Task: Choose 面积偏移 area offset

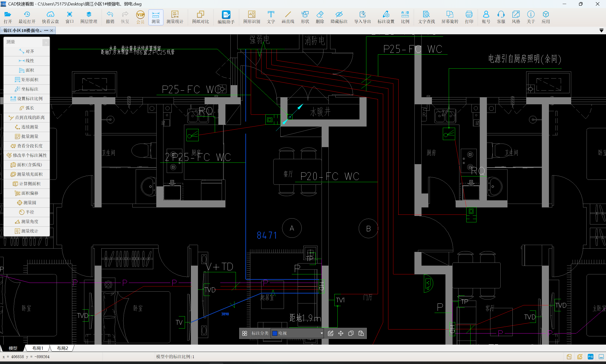Action: tap(27, 193)
